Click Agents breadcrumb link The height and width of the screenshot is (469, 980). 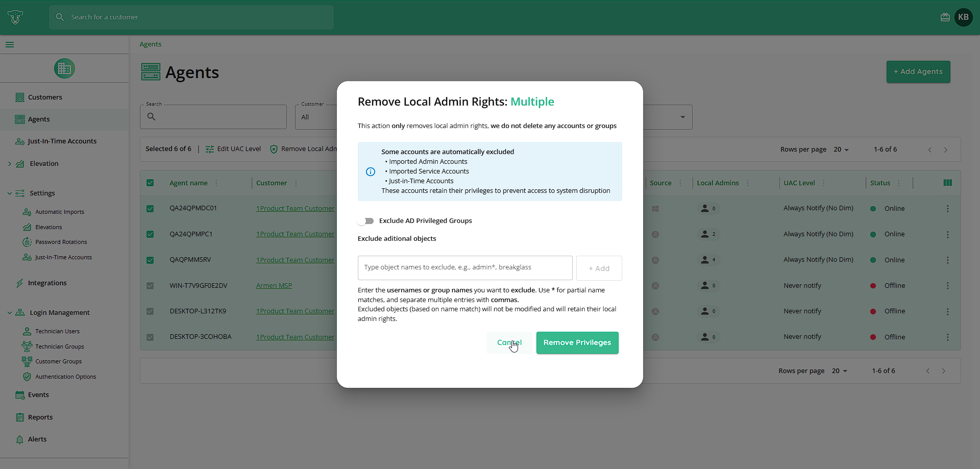[151, 44]
